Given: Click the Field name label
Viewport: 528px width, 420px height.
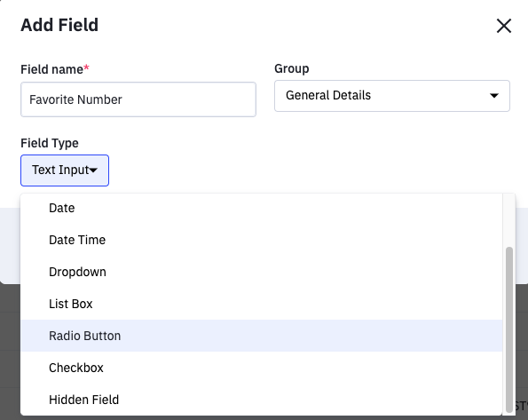Looking at the screenshot, I should click(x=51, y=69).
